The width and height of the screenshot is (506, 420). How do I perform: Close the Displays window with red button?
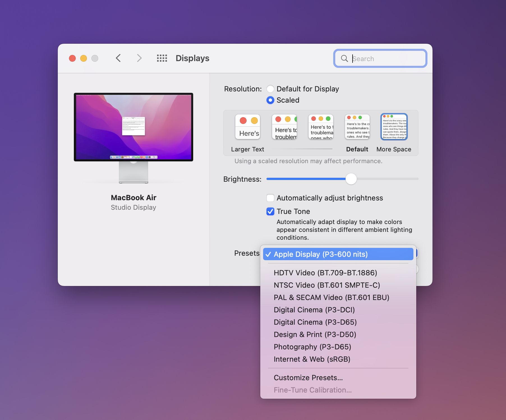tap(72, 58)
